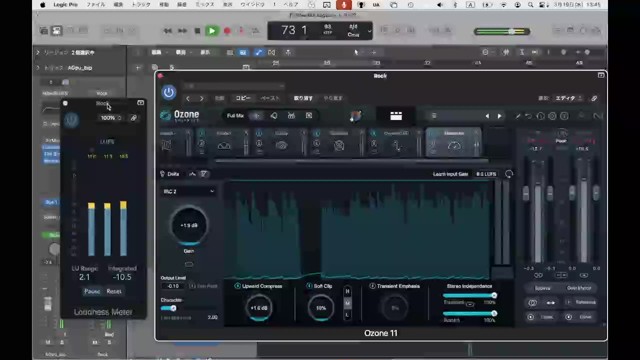Click the Character slider handle
This screenshot has width=640, height=360.
click(x=173, y=308)
